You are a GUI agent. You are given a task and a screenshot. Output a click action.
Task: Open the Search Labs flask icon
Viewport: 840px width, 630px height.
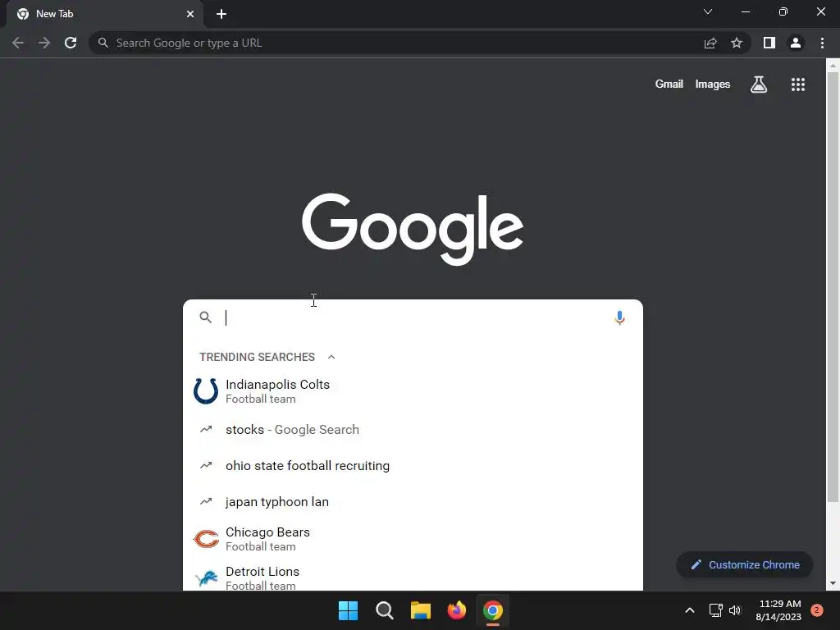(x=759, y=84)
